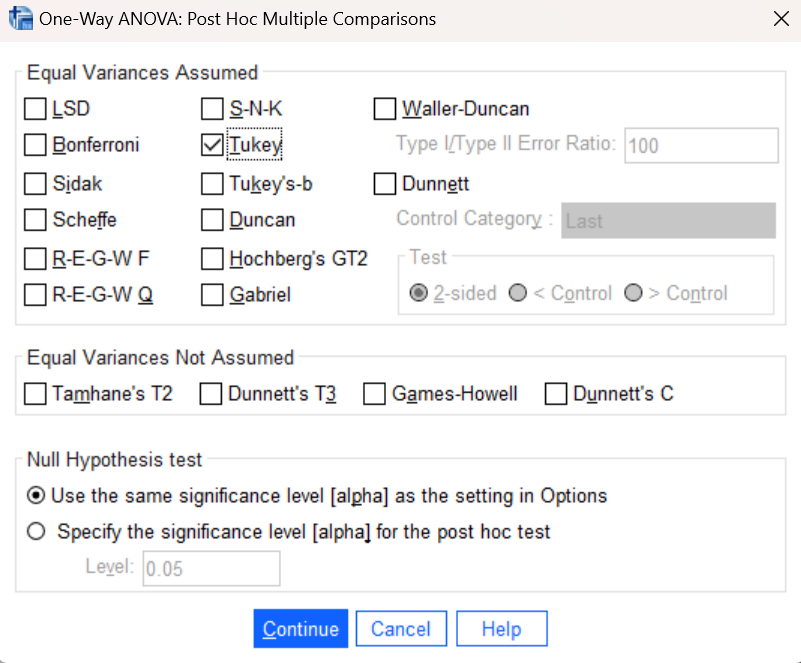Click the Level input field
Screen dimensions: 801x663
[x=211, y=568]
